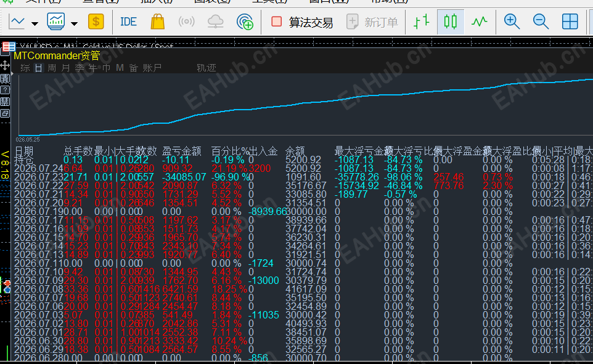Click the 清 button in left strip
This screenshot has width=593, height=364.
[5, 78]
